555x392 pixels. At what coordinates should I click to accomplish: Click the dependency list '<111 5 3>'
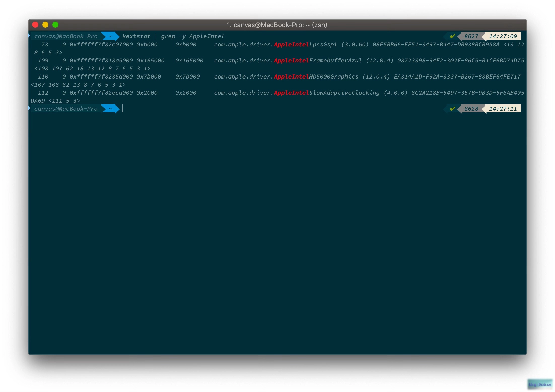(x=64, y=101)
